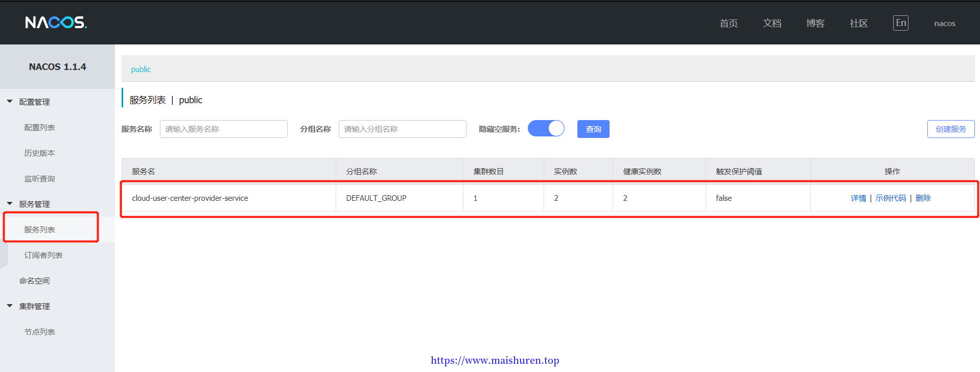This screenshot has width=980, height=372.
Task: Open 文档 in the top navigation
Action: tap(772, 23)
